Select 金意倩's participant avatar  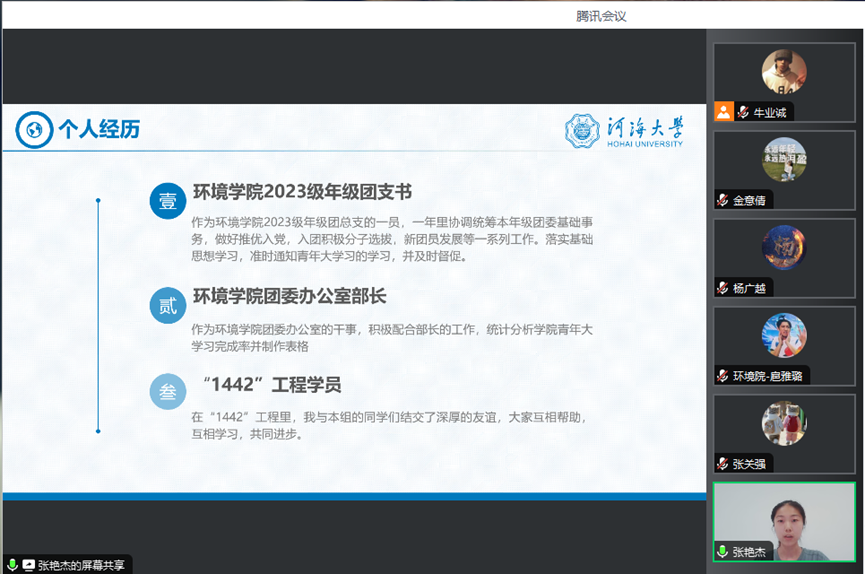coord(784,159)
